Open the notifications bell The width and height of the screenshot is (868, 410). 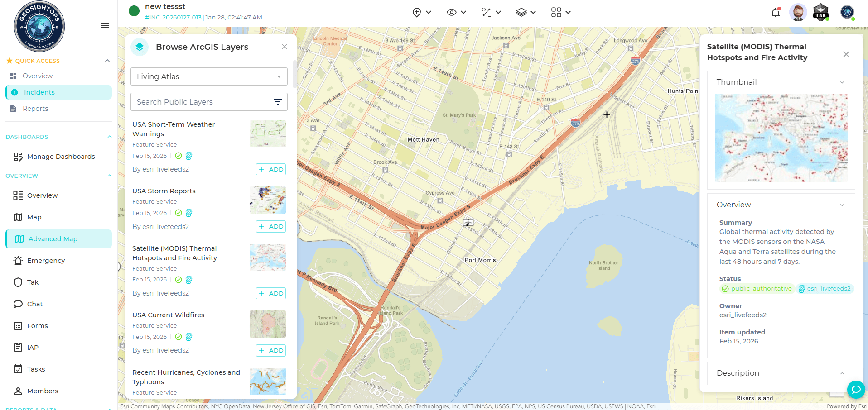click(x=775, y=13)
